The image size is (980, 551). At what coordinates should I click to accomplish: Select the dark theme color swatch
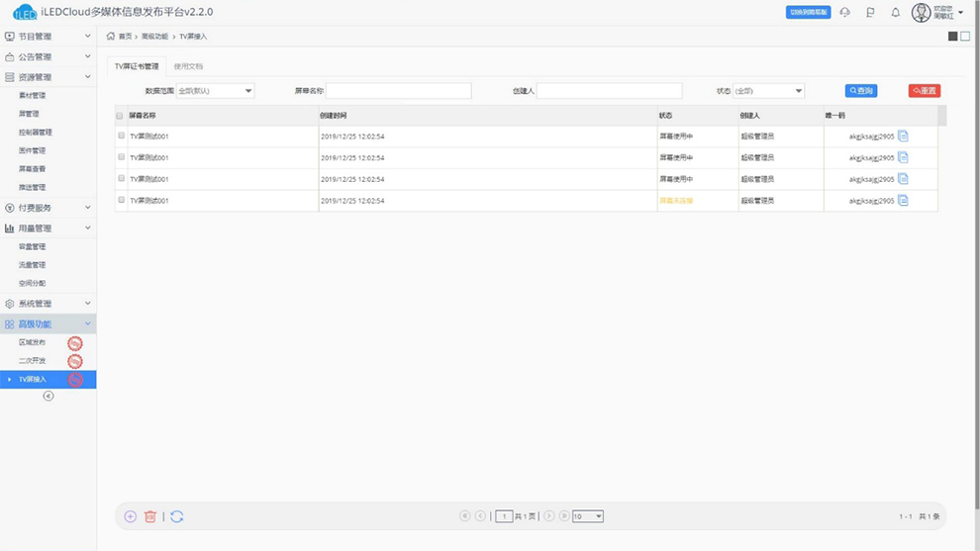point(952,37)
